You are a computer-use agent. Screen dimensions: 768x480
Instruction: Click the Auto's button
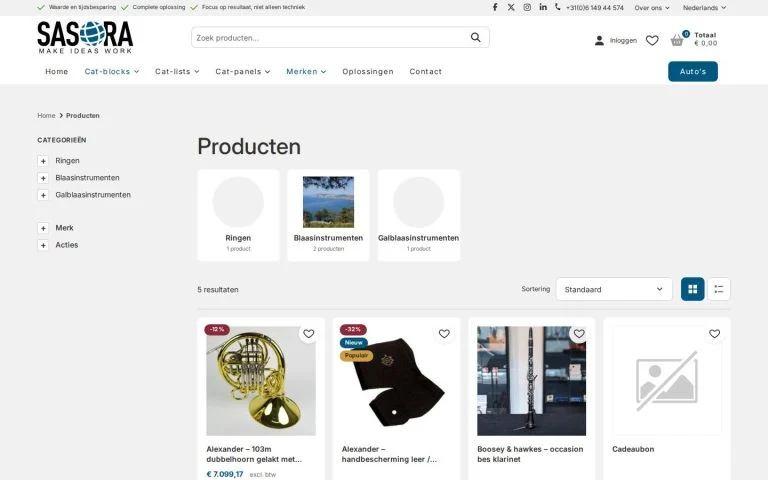click(x=693, y=72)
